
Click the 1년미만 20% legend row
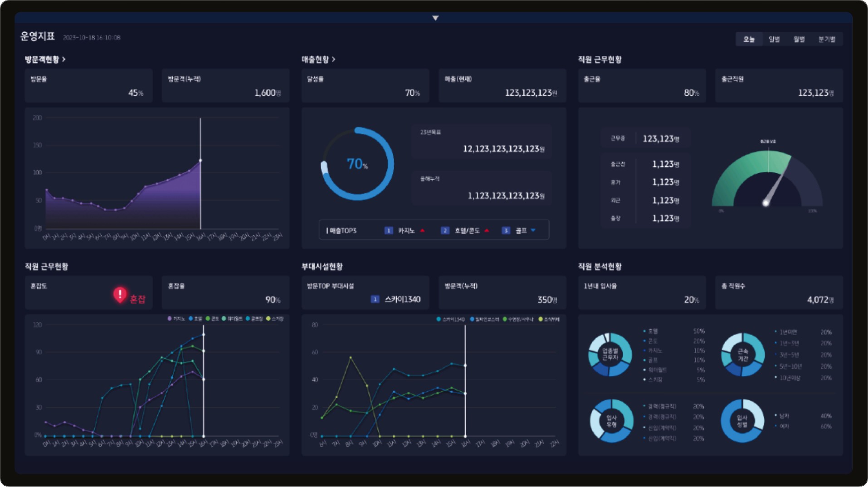click(x=803, y=332)
